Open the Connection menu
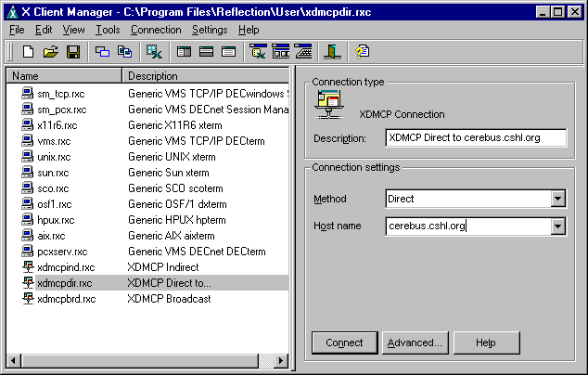Screen dimensions: 588x375 pyautogui.click(x=156, y=30)
